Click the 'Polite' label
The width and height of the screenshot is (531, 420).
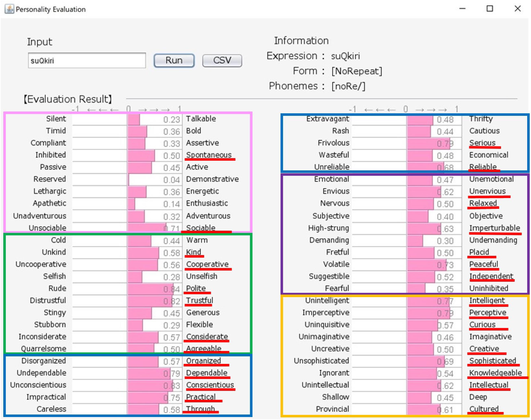tap(196, 288)
